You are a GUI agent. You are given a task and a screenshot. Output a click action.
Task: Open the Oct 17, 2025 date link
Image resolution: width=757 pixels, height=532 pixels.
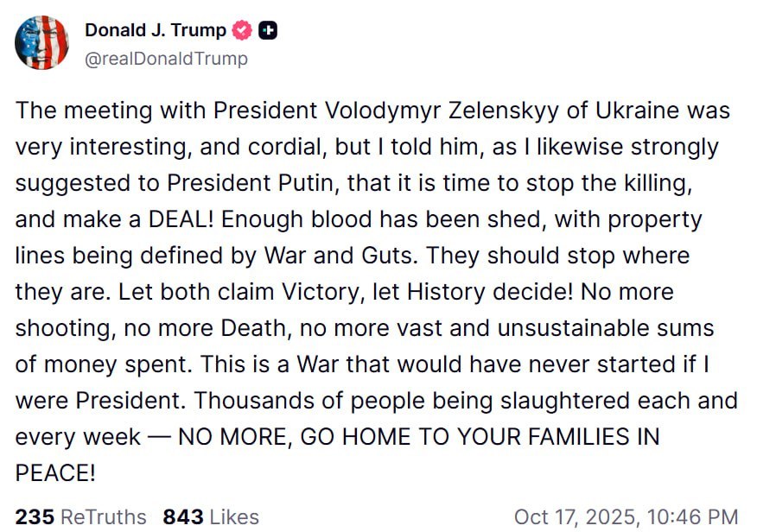point(572,517)
